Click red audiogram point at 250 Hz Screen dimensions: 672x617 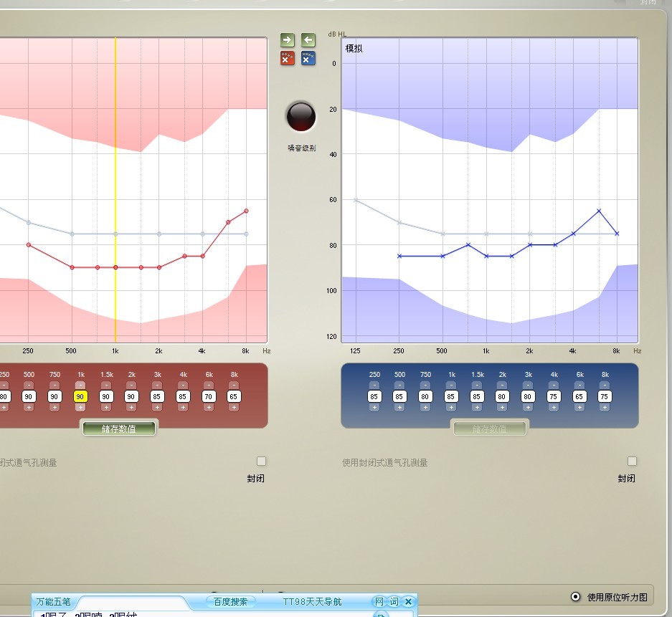pyautogui.click(x=29, y=245)
